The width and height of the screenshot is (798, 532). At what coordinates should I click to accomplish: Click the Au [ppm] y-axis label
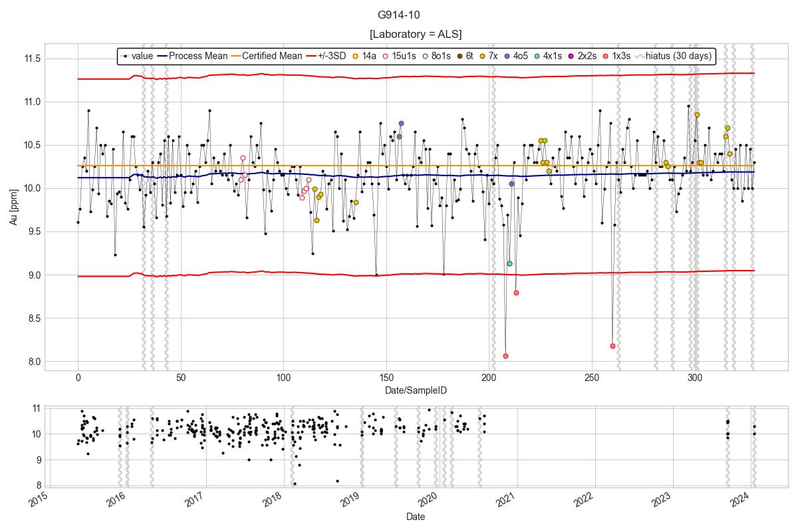pyautogui.click(x=13, y=207)
